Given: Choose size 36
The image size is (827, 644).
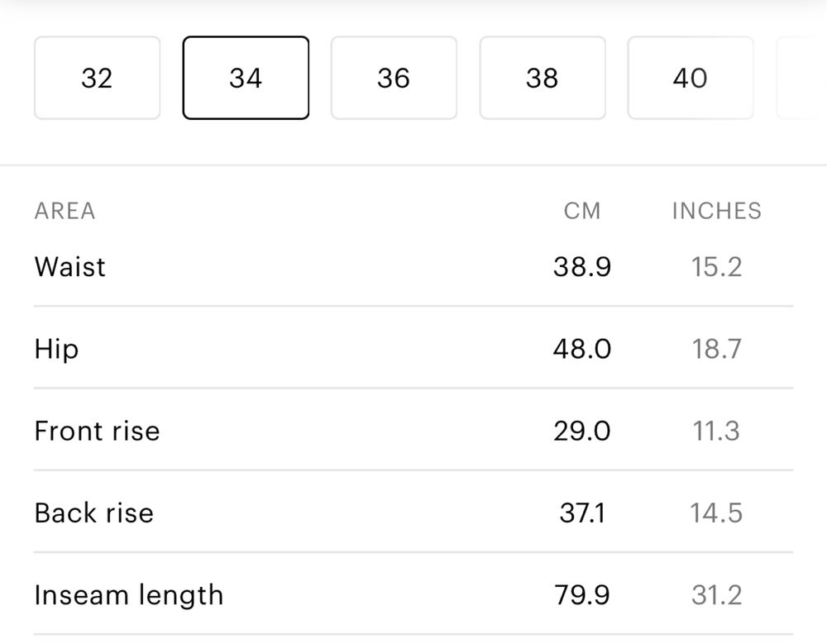Looking at the screenshot, I should (394, 78).
